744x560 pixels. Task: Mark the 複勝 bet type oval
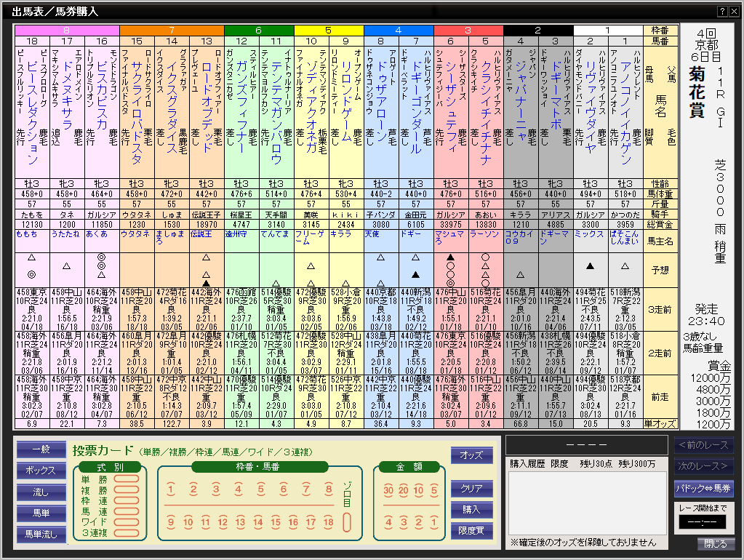click(x=127, y=489)
